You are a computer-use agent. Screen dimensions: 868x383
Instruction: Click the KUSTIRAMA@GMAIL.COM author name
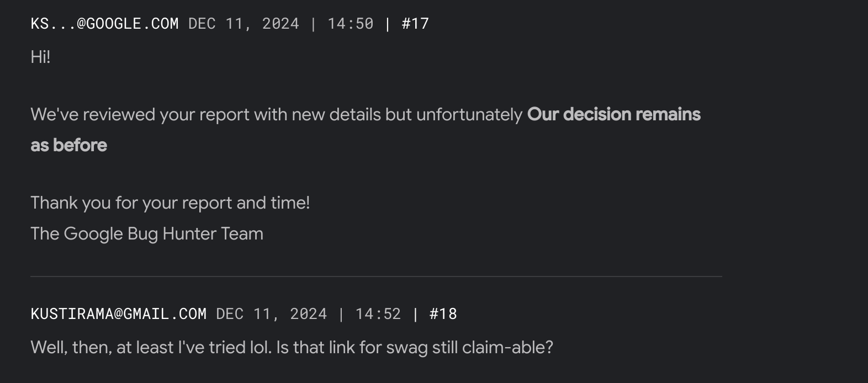[x=119, y=314]
